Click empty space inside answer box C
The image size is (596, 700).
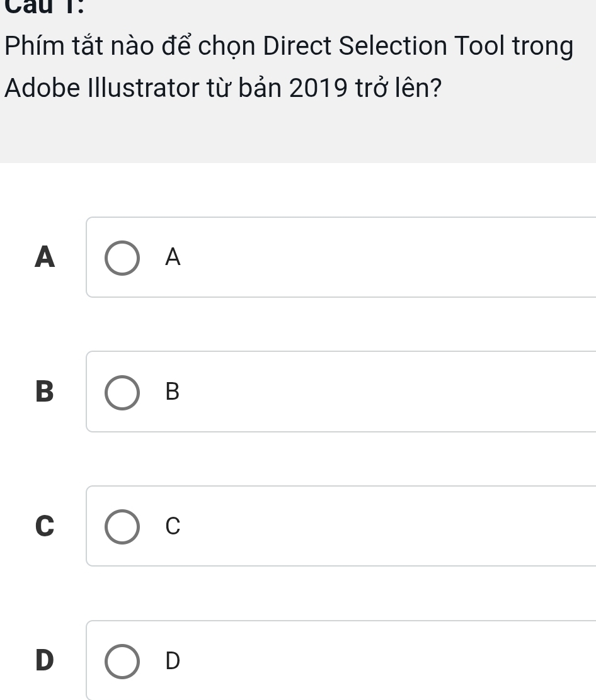point(378,527)
